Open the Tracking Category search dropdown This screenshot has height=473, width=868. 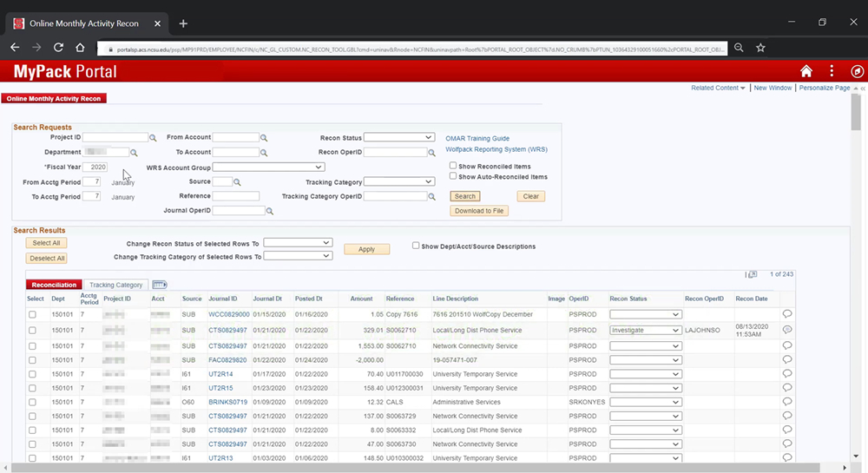pyautogui.click(x=399, y=181)
